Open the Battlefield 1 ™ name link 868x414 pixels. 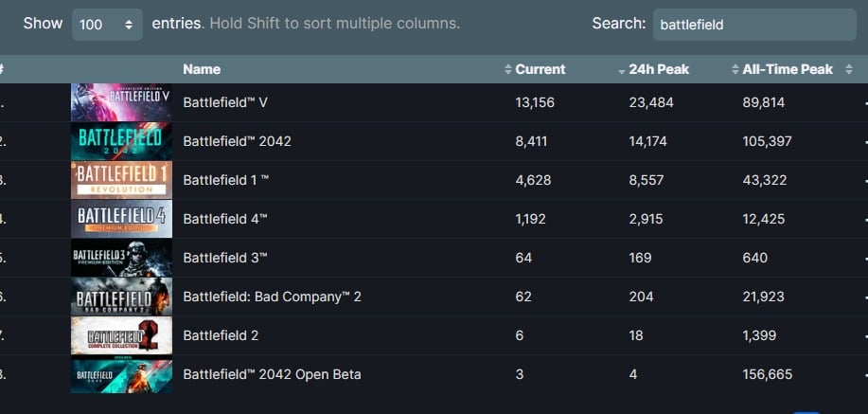click(x=226, y=180)
